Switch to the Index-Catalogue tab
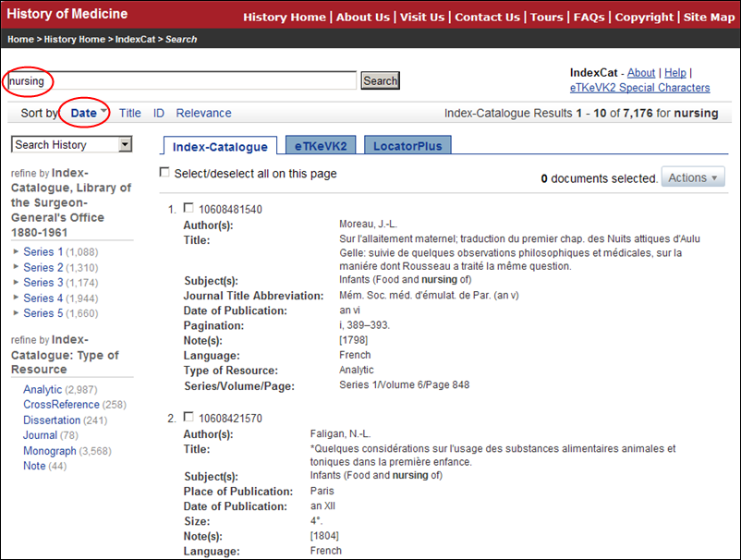Screen dimensions: 741x560 (x=220, y=147)
